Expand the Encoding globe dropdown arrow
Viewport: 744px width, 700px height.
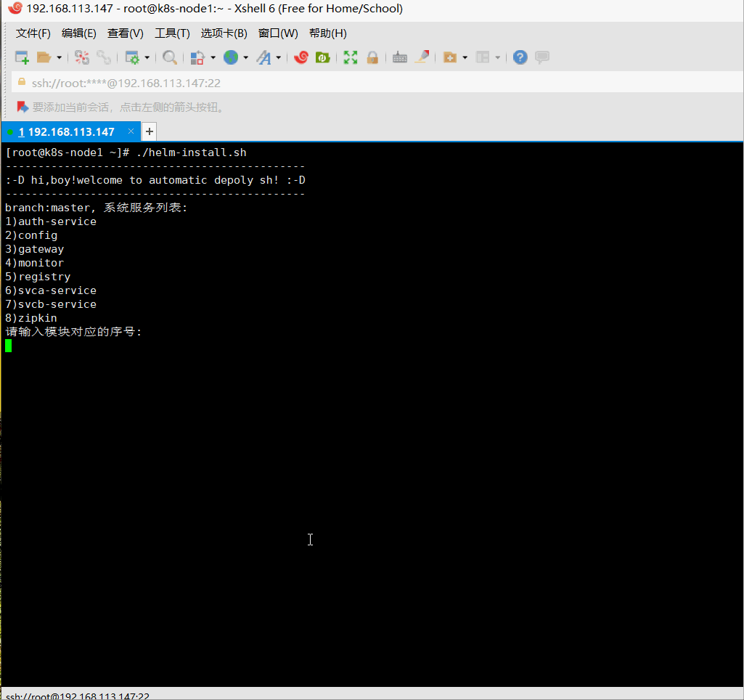point(246,57)
